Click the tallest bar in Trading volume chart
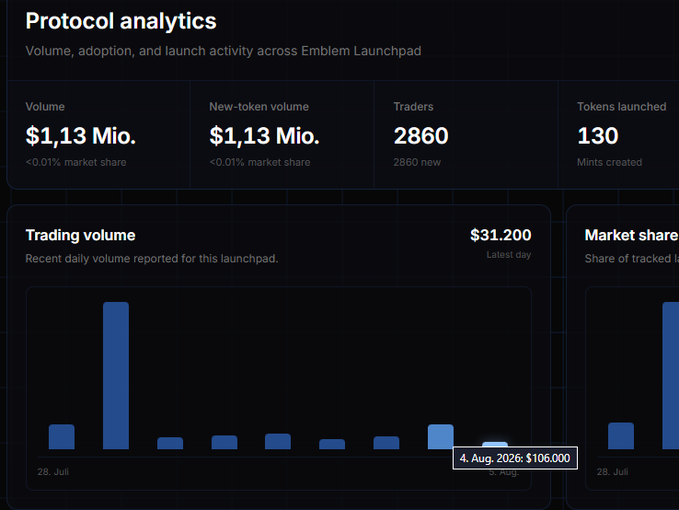Screen dimensions: 679x510 click(x=116, y=375)
